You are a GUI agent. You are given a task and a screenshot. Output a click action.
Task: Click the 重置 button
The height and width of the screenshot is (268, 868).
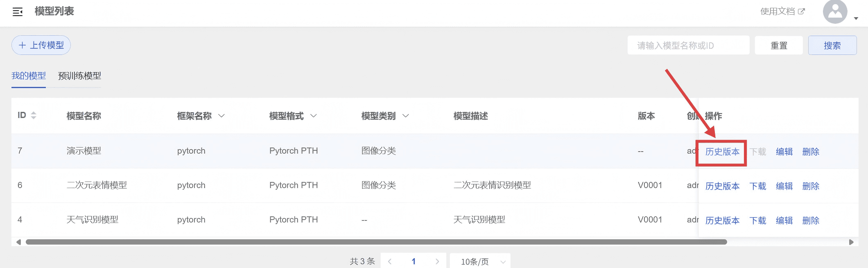(x=779, y=45)
